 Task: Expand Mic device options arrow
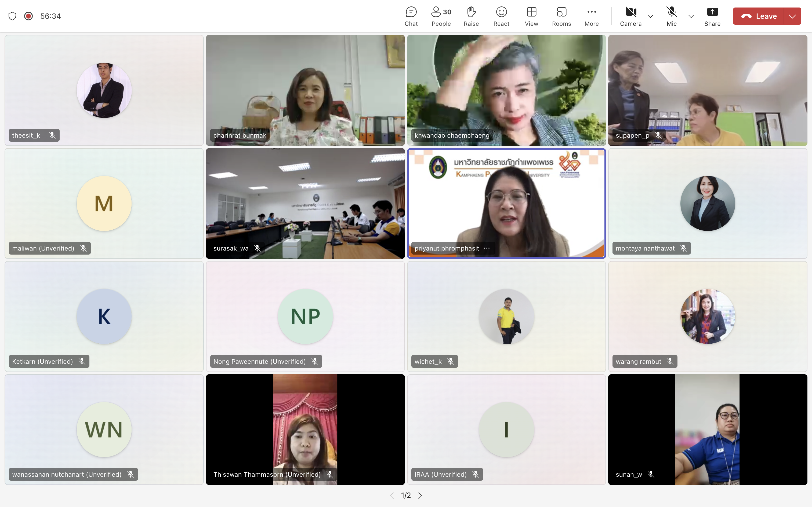click(x=691, y=16)
